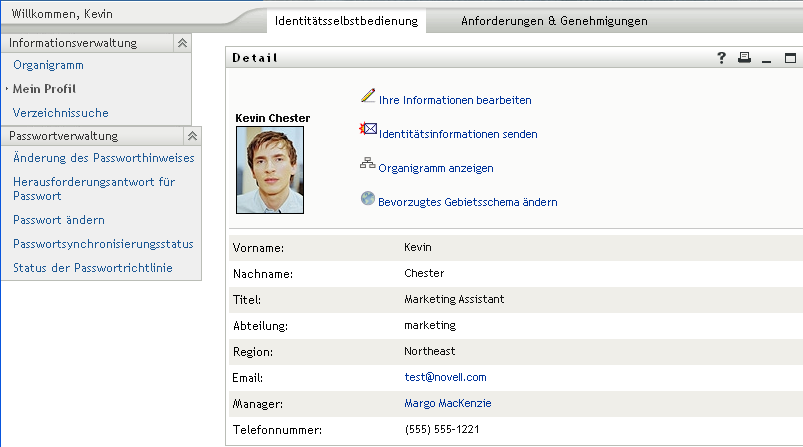Image resolution: width=803 pixels, height=447 pixels.
Task: Click the Vorname field label
Action: click(258, 248)
